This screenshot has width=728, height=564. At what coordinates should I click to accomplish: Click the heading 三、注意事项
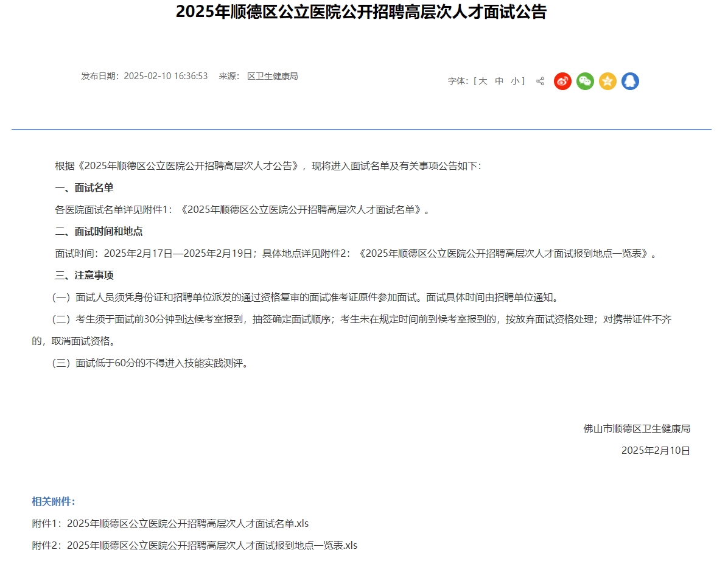(x=84, y=276)
